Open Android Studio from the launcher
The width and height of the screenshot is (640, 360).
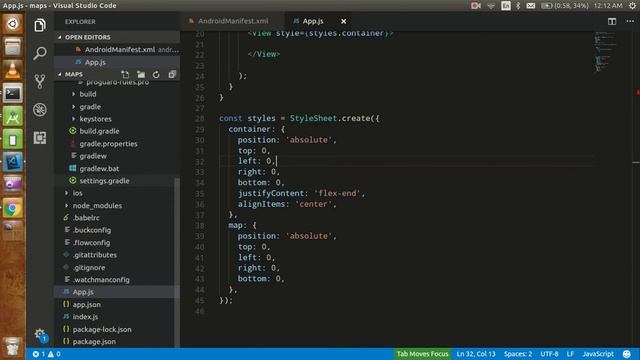(12, 117)
